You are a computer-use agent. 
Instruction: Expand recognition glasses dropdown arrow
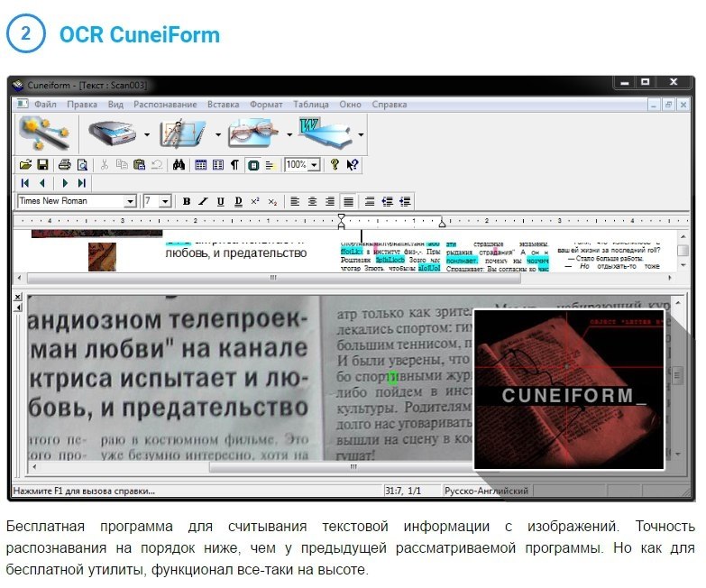click(x=289, y=134)
